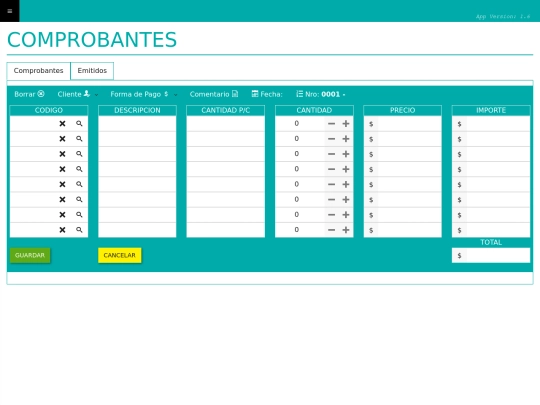Clear the code in the seventh row
Screen dimensions: 540x405
click(62, 215)
